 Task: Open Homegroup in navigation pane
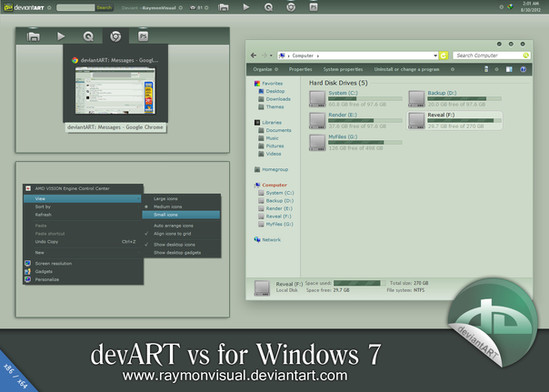tap(271, 169)
